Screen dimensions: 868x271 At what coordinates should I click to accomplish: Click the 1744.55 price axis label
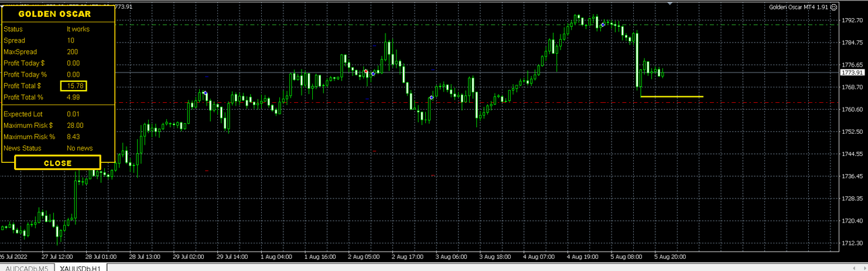click(x=853, y=153)
